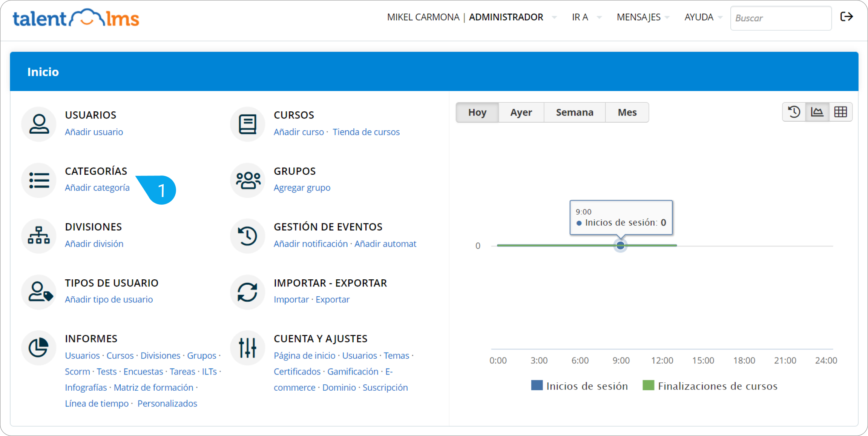Click the logout arrow icon
The width and height of the screenshot is (868, 436).
point(847,17)
